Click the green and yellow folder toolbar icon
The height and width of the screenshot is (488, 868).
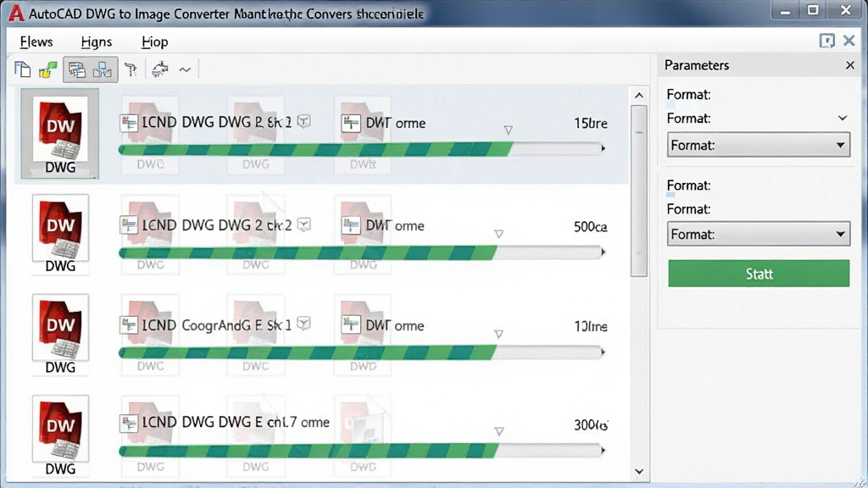coord(48,69)
